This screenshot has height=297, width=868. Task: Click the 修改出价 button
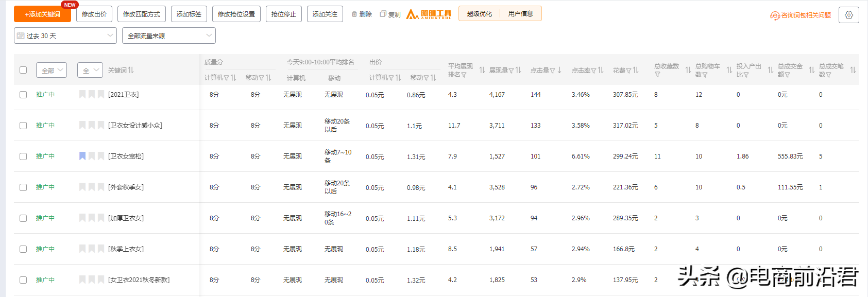click(94, 14)
